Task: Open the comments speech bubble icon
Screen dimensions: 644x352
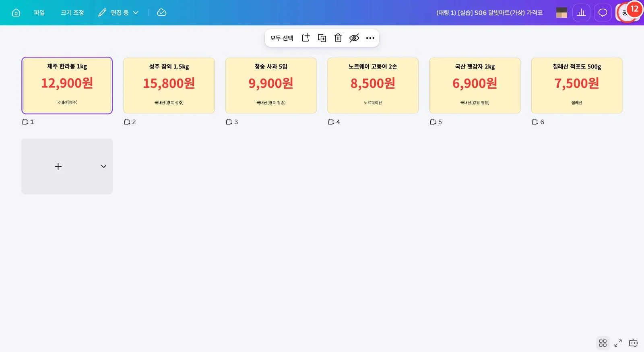Action: click(603, 12)
